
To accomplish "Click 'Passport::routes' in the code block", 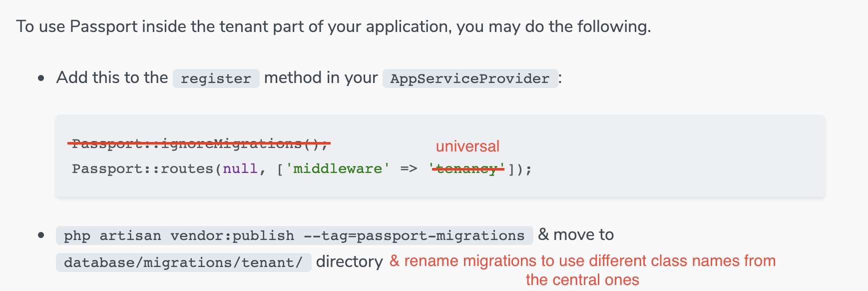I will click(142, 169).
